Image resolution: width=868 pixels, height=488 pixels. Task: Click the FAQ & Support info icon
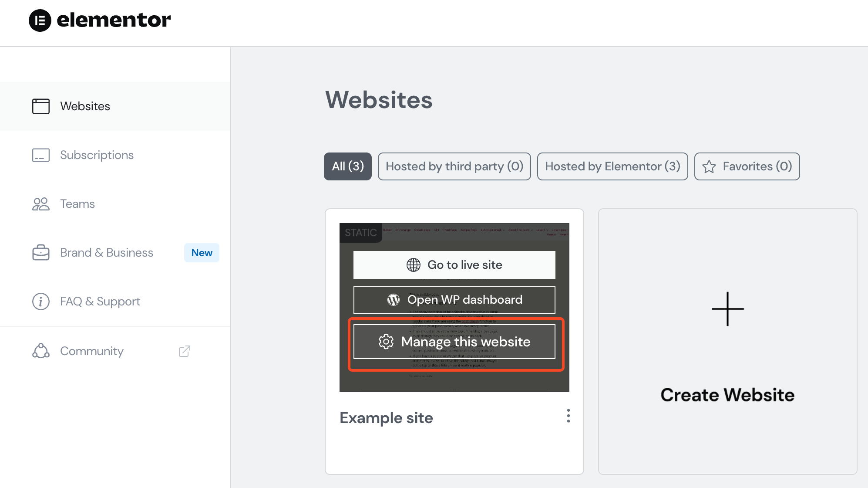point(41,302)
